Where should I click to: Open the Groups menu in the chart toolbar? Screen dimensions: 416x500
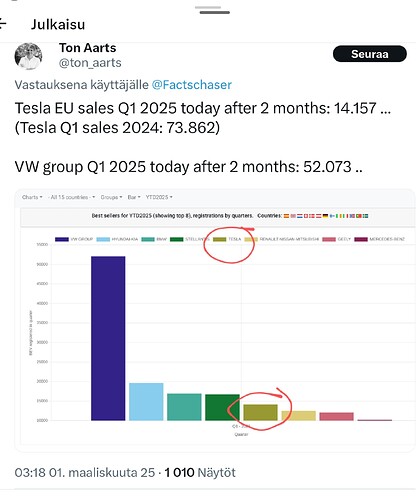[111, 197]
